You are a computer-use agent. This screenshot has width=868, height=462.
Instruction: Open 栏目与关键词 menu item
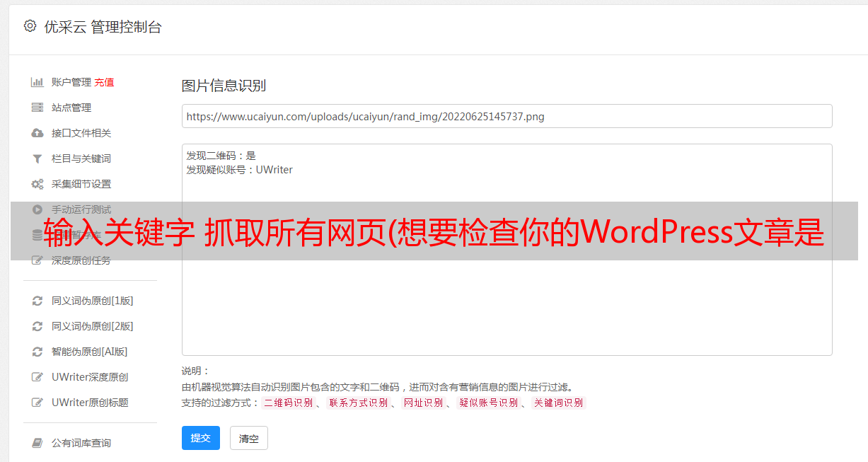pyautogui.click(x=81, y=158)
